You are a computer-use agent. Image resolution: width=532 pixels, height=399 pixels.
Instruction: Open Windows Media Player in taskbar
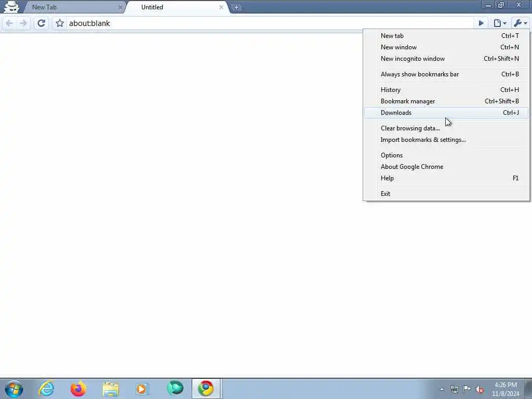tap(142, 389)
